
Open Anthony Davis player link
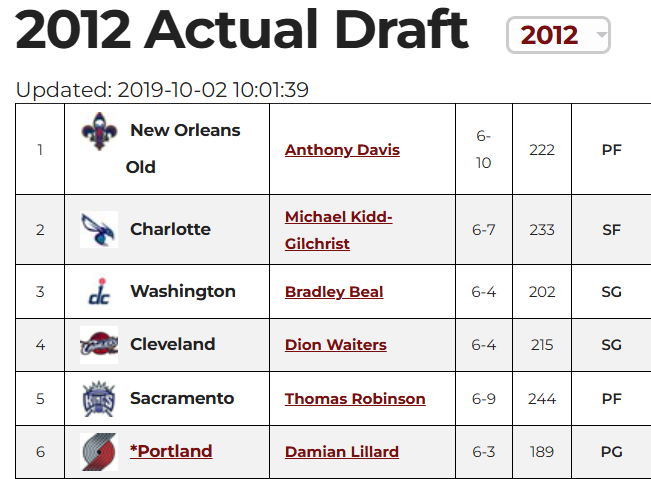pos(342,150)
